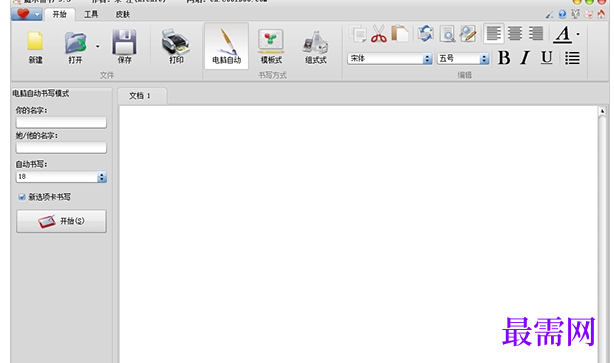Switch to the 工具 ribbon tab
Viewport: 614px width, 363px height.
(91, 14)
